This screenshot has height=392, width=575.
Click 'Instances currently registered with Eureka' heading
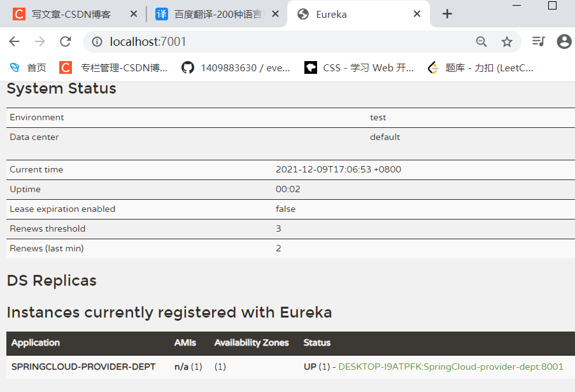(169, 312)
